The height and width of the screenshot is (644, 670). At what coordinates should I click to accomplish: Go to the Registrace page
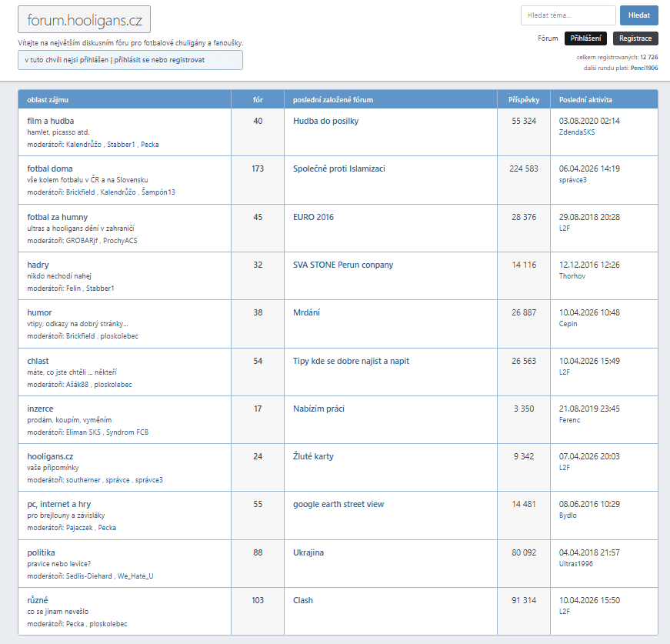[x=635, y=38]
